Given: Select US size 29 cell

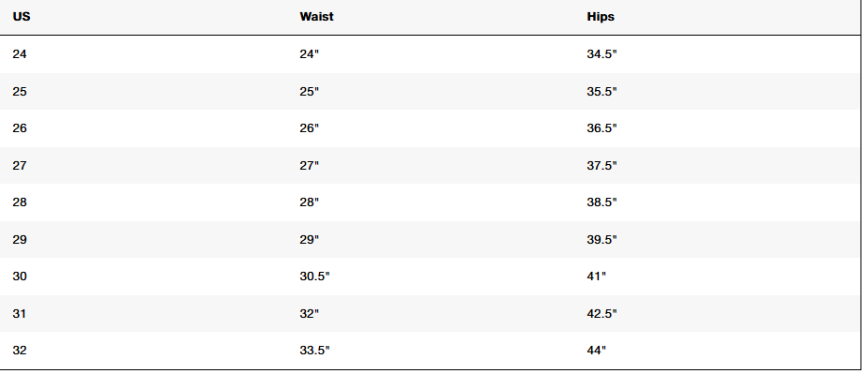Looking at the screenshot, I should (x=20, y=240).
